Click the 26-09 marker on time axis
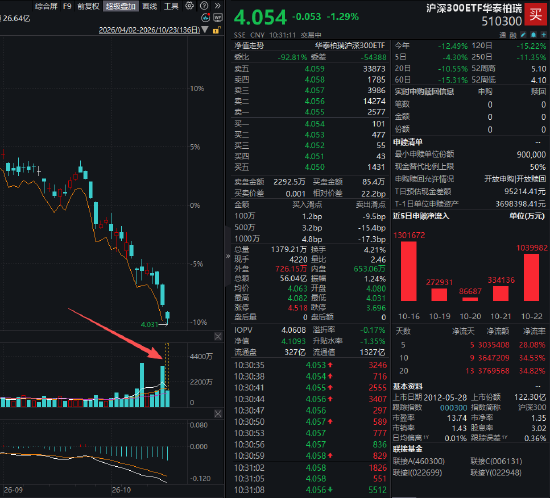This screenshot has width=550, height=498. pyautogui.click(x=13, y=490)
